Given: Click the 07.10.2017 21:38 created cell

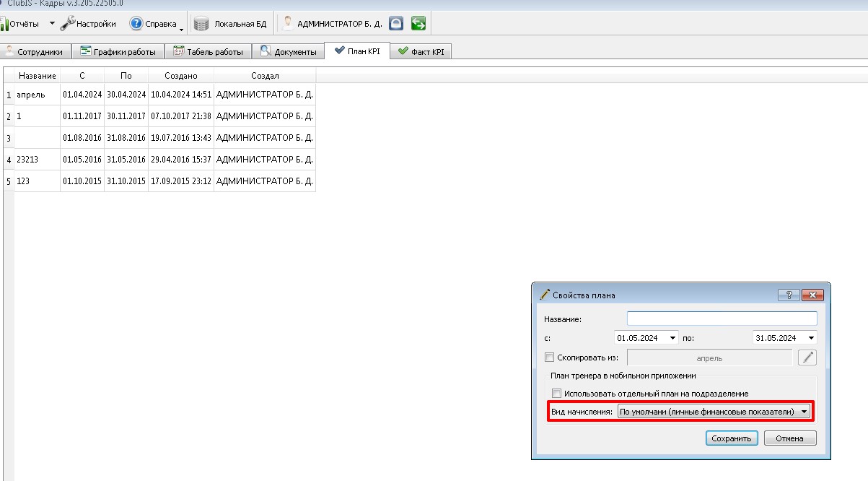Looking at the screenshot, I should coord(181,116).
